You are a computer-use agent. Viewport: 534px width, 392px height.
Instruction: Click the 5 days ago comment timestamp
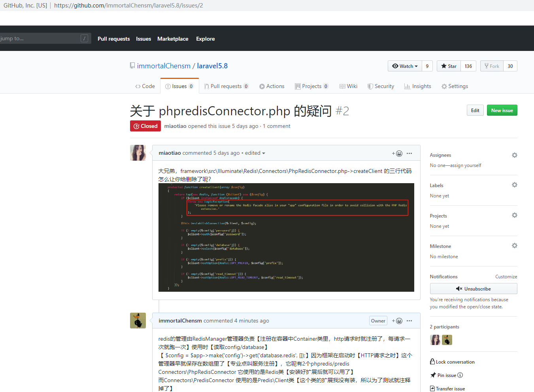click(x=226, y=153)
